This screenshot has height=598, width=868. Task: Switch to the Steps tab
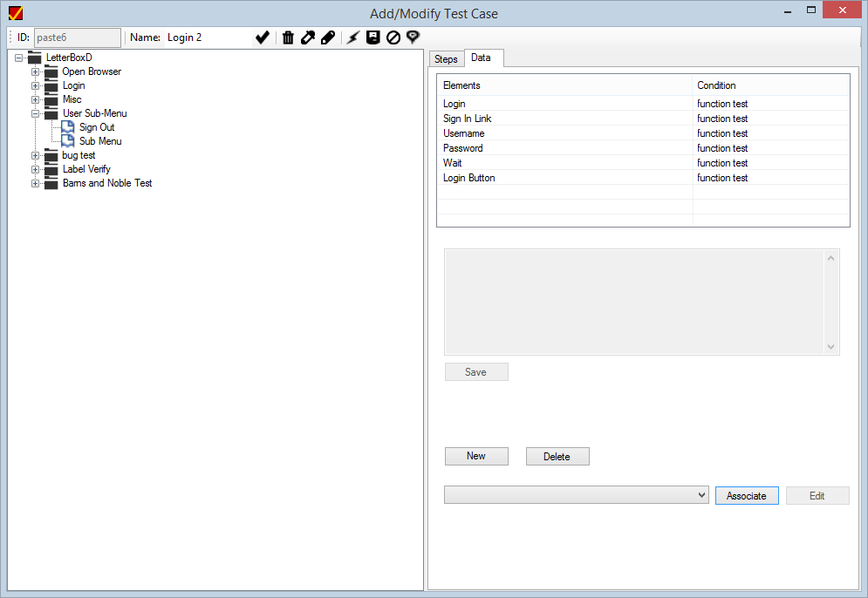pos(446,59)
